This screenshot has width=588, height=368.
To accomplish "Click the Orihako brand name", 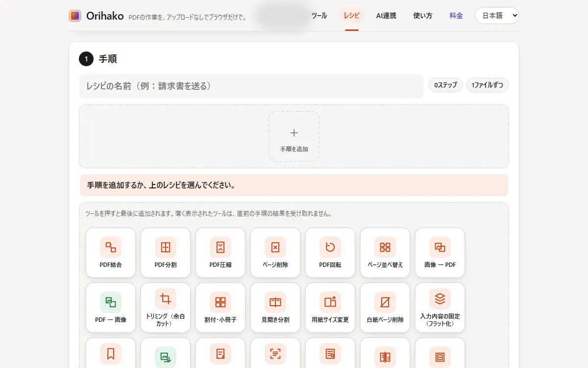I will tap(105, 16).
